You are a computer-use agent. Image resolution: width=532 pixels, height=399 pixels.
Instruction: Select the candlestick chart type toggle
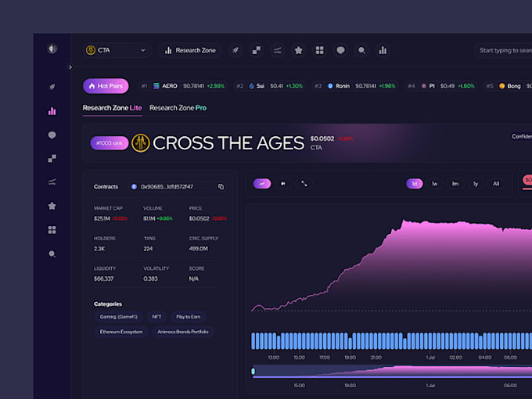(x=283, y=184)
